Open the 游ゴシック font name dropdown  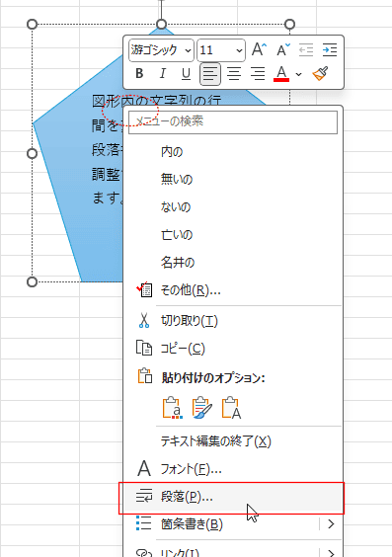pyautogui.click(x=161, y=50)
